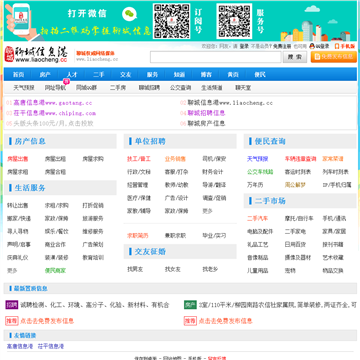
Task: Open the 房屋出售 category
Action: click(18, 159)
